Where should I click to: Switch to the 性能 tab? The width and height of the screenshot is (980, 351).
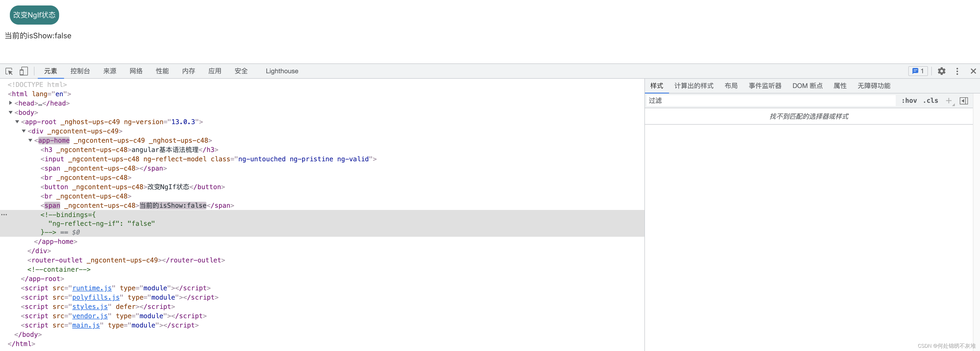pyautogui.click(x=162, y=71)
